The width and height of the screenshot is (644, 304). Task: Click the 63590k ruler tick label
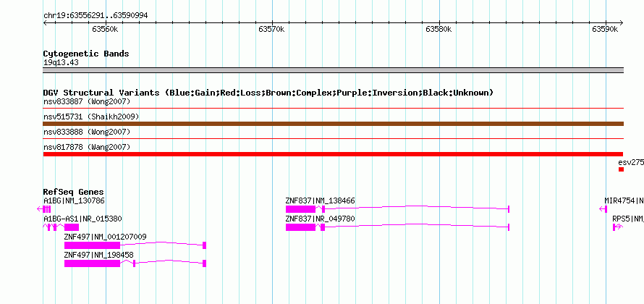point(605,29)
